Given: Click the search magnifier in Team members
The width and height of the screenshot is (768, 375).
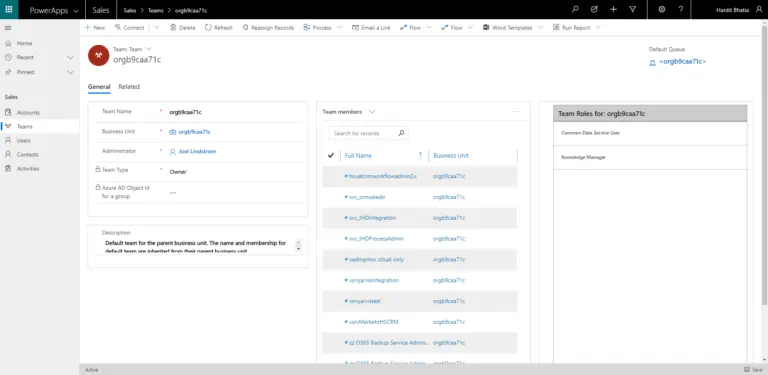Looking at the screenshot, I should pos(401,133).
